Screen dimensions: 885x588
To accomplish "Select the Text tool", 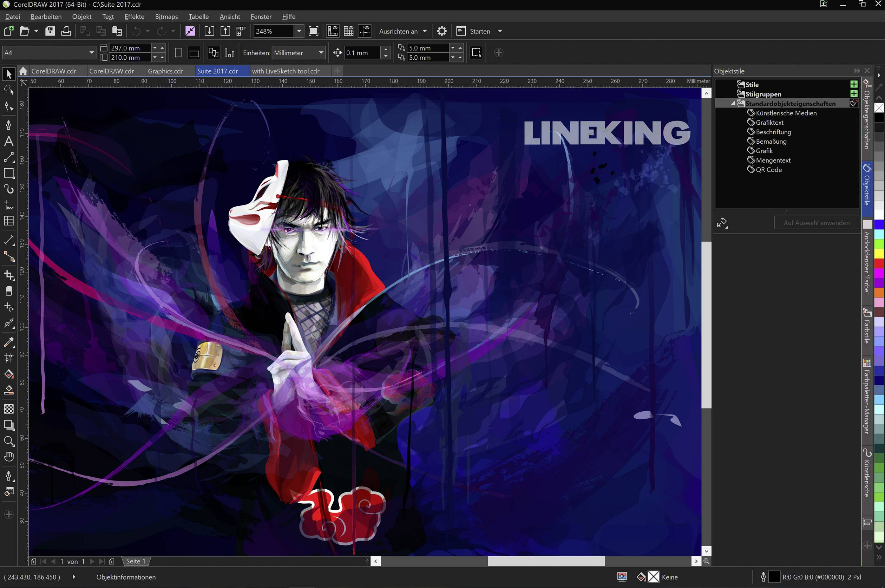I will [x=9, y=141].
